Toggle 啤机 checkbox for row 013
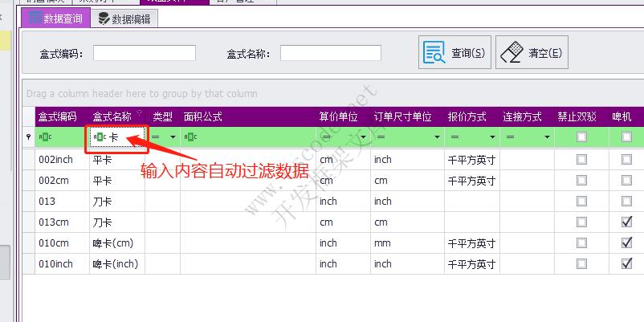This screenshot has height=322, width=644. point(626,202)
